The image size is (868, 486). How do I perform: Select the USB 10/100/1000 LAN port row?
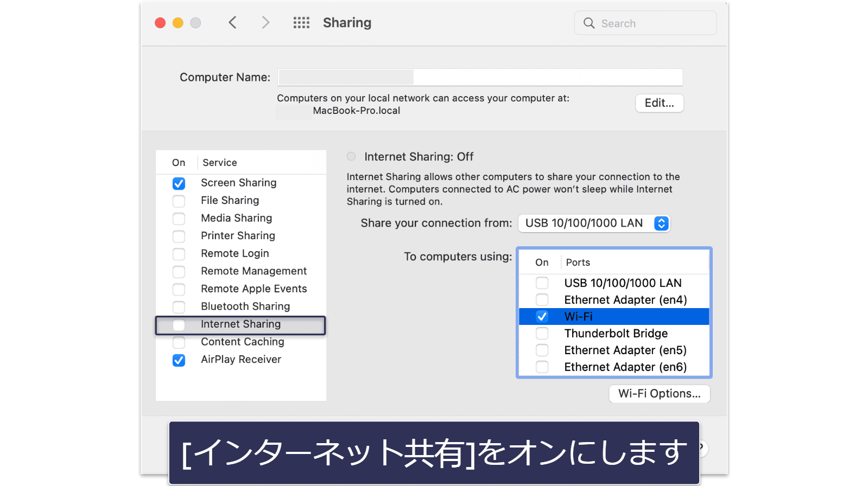pos(614,283)
